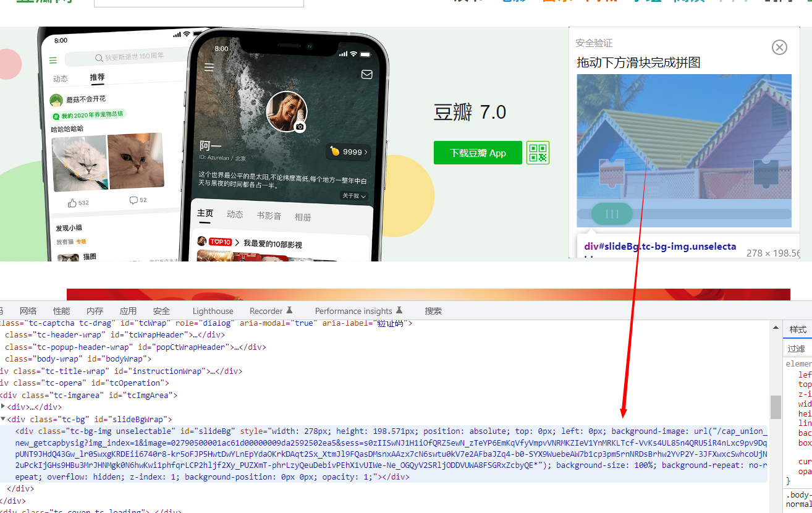Tap the white hamburger menu in the right phone
The image size is (812, 513).
pyautogui.click(x=209, y=67)
